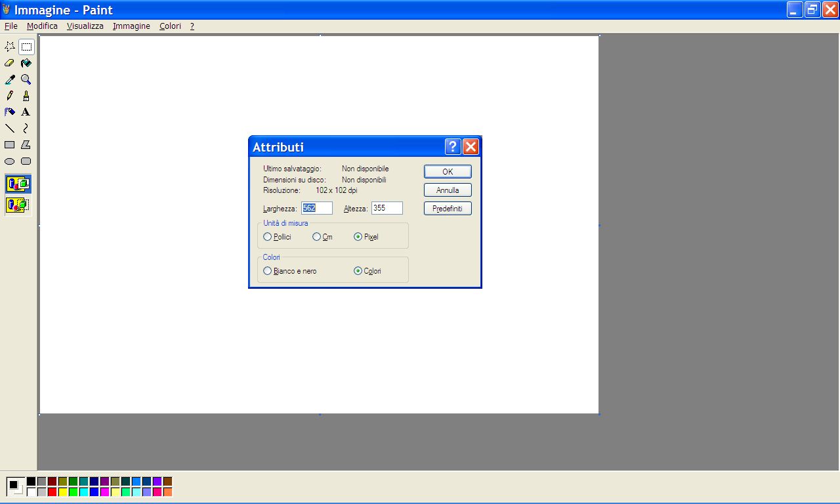Pick the dark red color swatch
Screen dimensions: 840x504
(x=52, y=482)
